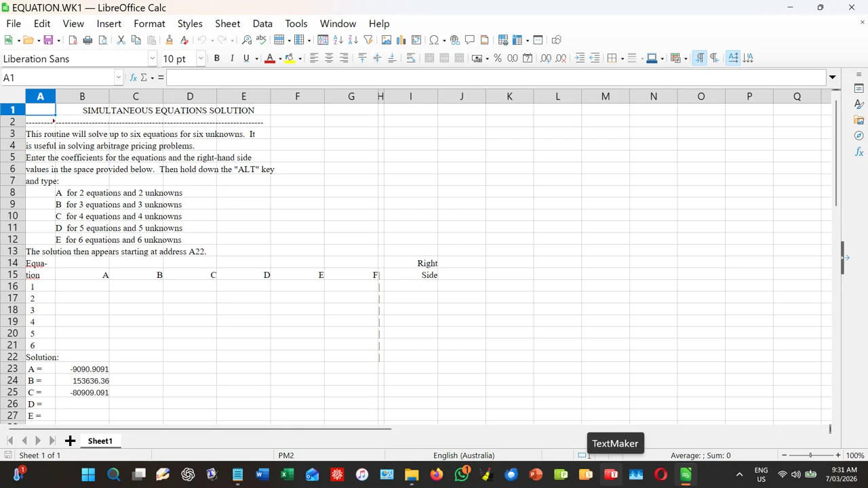Open the Function Wizard beside the formula bar
Viewport: 868px width, 488px height.
[x=134, y=77]
